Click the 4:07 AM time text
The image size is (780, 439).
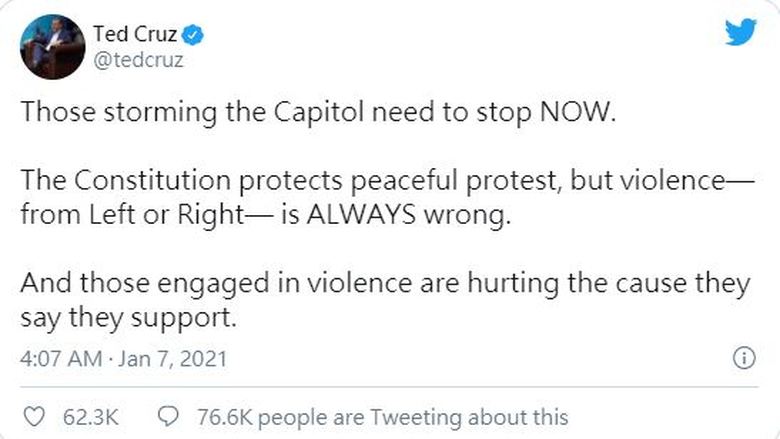point(60,358)
